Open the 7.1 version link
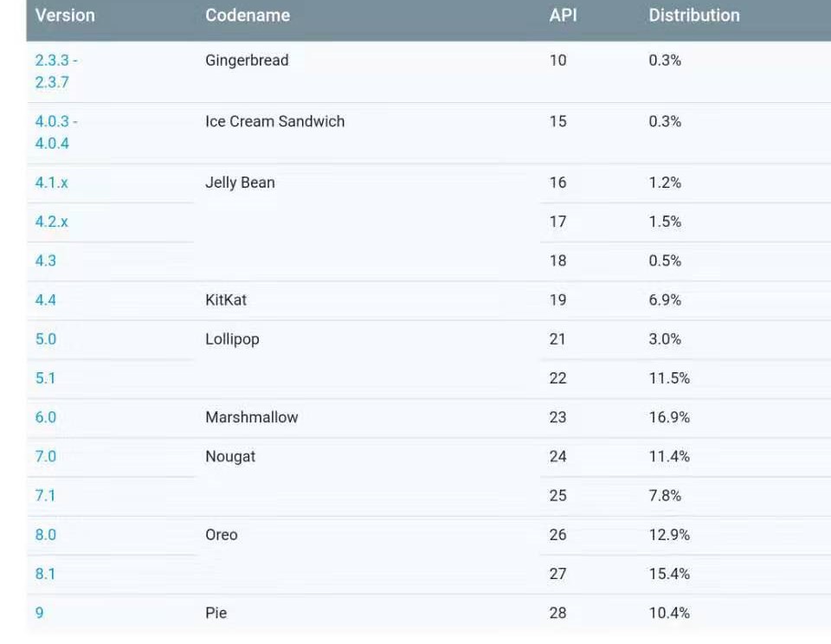Screen dimensions: 831x644 click(46, 495)
